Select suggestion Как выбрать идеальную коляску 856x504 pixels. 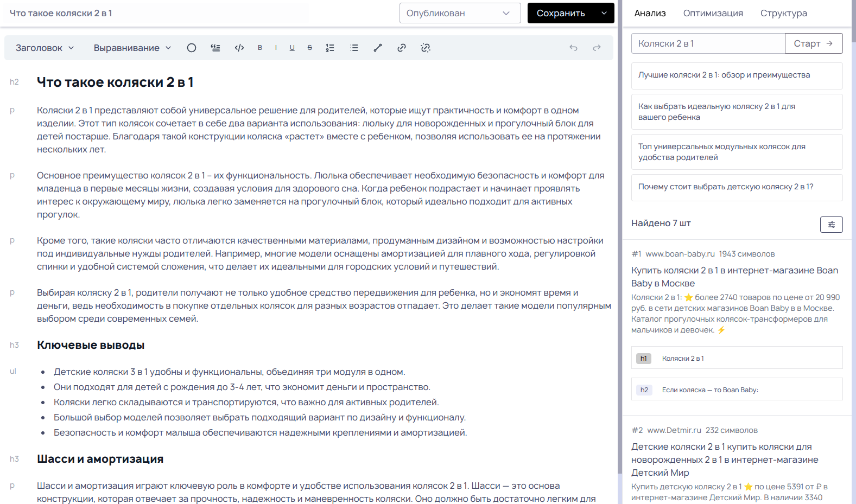pos(737,112)
